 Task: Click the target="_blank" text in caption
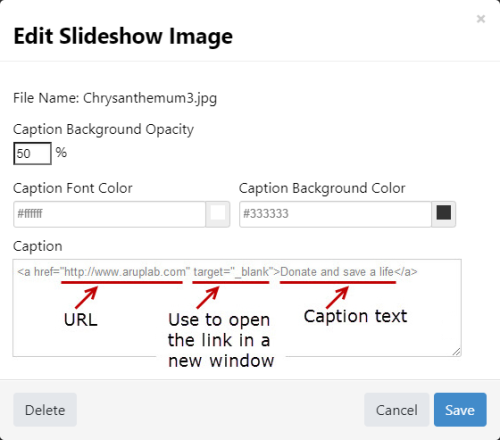click(x=233, y=272)
